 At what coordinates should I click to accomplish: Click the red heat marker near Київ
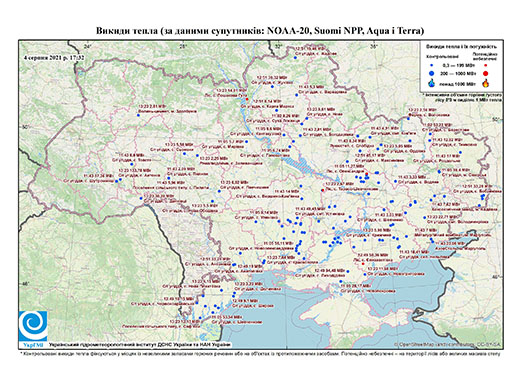coord(247,99)
